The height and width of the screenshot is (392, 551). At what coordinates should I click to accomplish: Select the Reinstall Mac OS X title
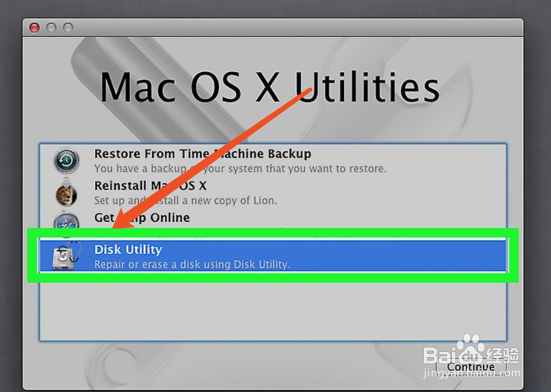coord(150,186)
